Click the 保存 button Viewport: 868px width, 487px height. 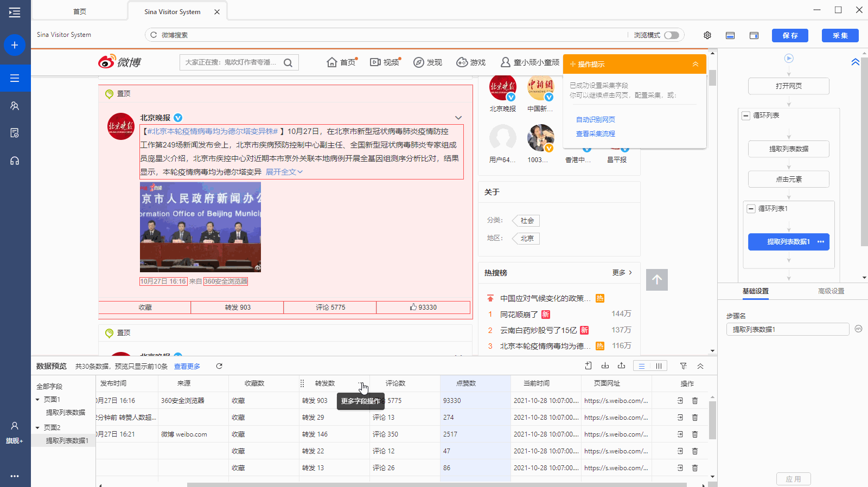790,35
